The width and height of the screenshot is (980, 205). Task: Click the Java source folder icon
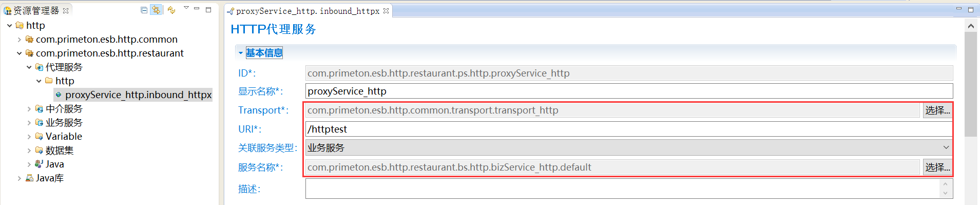click(x=39, y=164)
